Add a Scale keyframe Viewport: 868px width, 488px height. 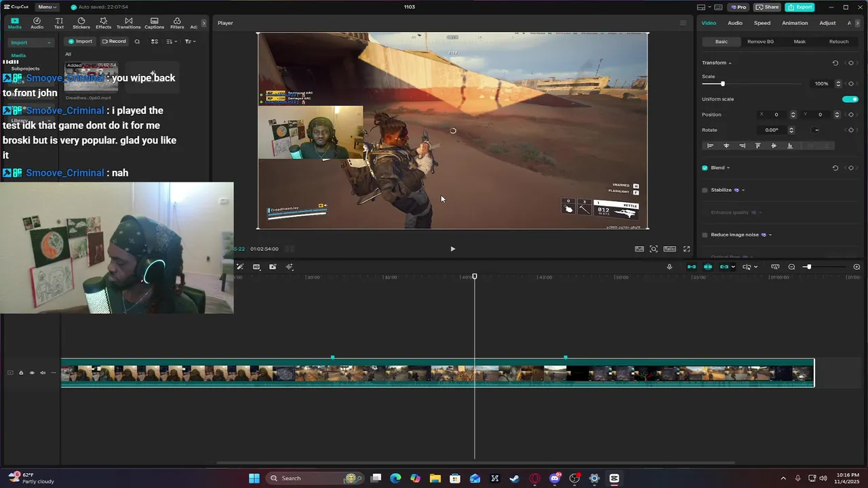(x=851, y=83)
